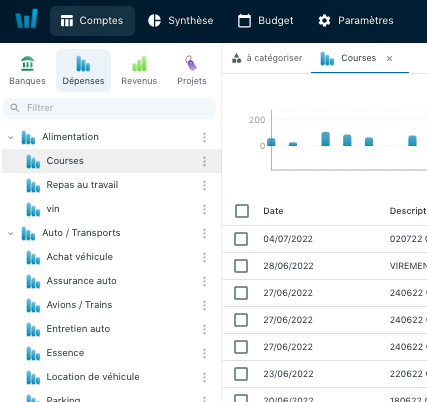Viewport: 427px width, 402px height.
Task: Open the Budget menu
Action: [x=265, y=21]
